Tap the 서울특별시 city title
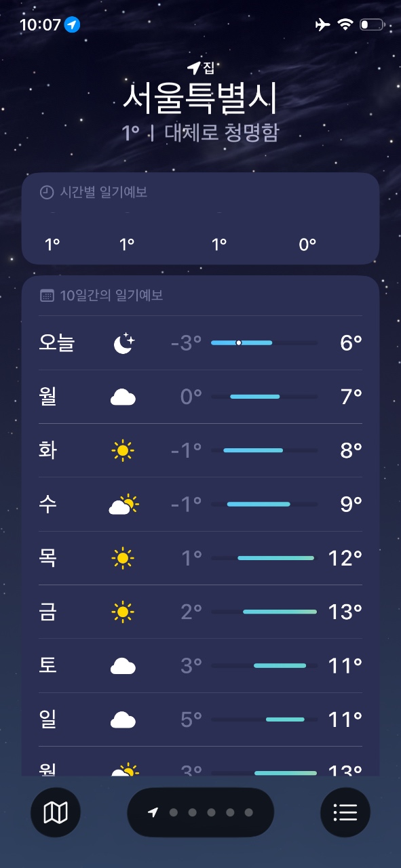Screen dimensions: 401x868 (x=200, y=99)
